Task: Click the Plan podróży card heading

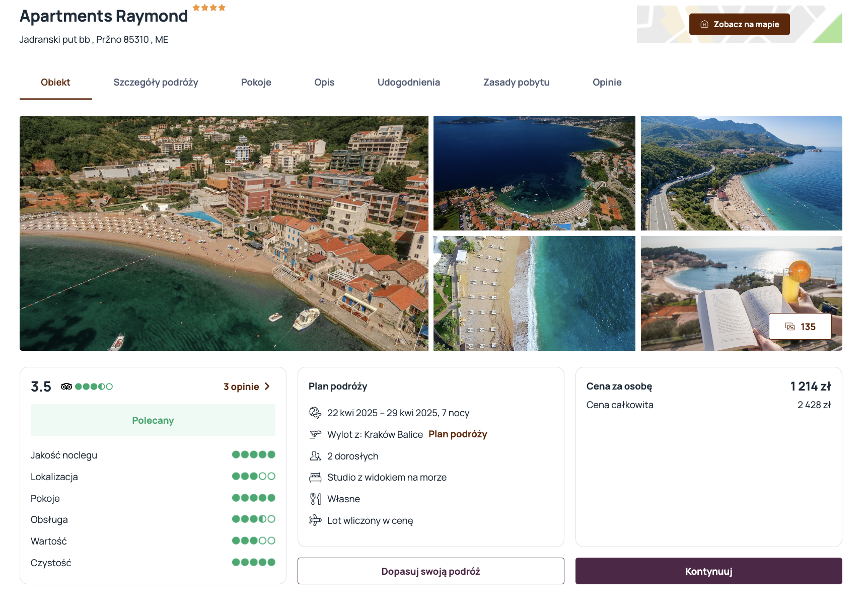Action: pos(338,386)
